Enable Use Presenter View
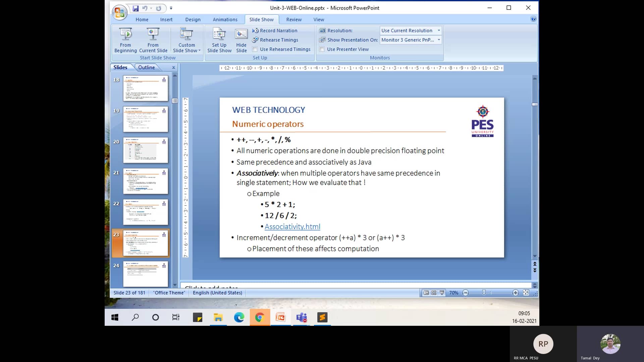The image size is (644, 362). click(x=322, y=49)
